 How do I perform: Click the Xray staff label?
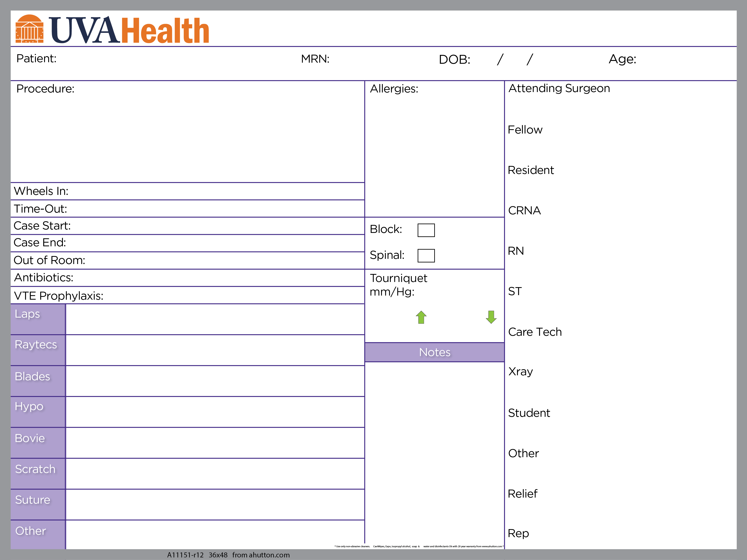[521, 372]
